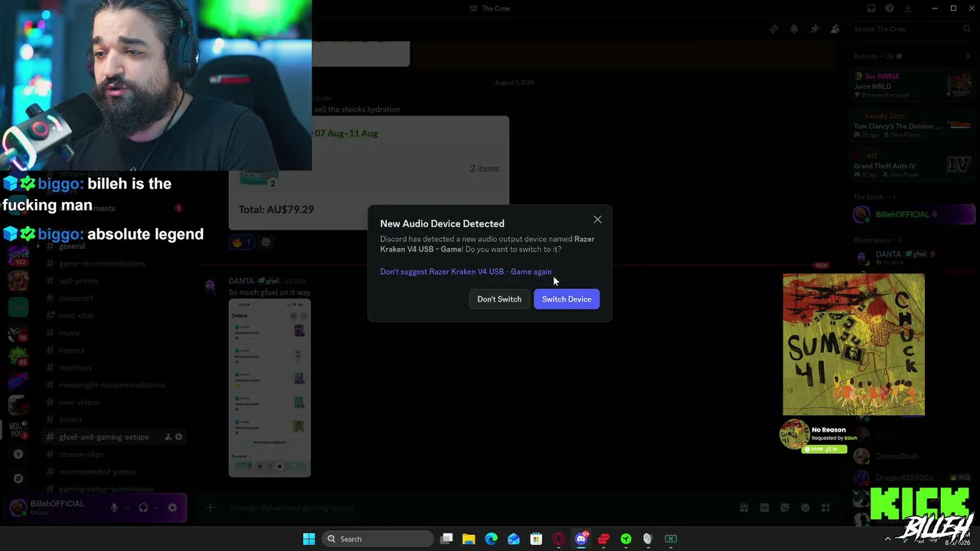Viewport: 980px width, 551px height.
Task: Open Excel from the taskbar
Action: (671, 539)
